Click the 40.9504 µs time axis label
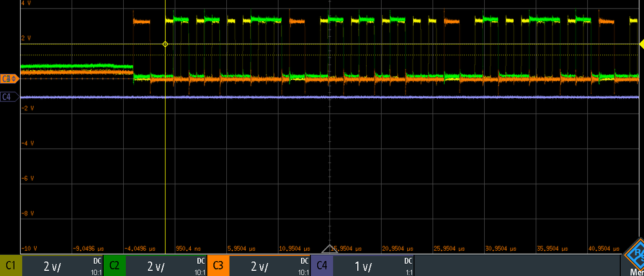644x276 pixels. (x=604, y=249)
